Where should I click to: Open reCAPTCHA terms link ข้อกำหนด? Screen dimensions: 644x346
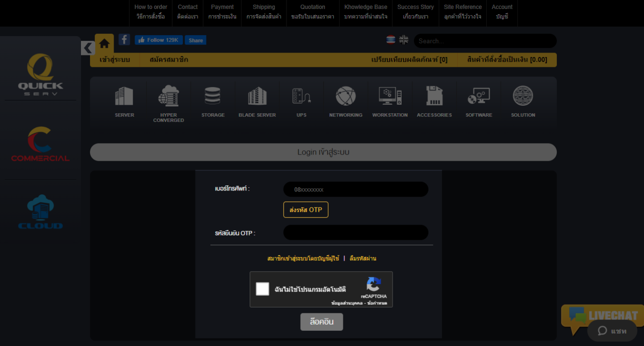coord(377,303)
